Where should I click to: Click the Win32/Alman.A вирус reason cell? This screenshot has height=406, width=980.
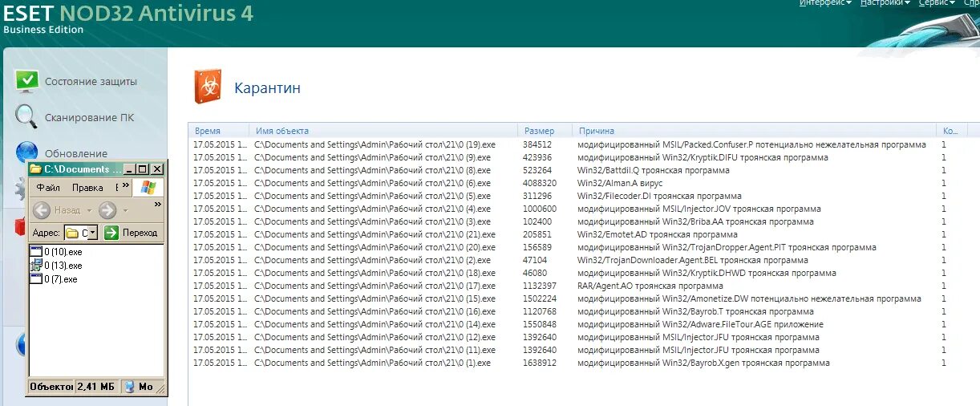[x=620, y=183]
